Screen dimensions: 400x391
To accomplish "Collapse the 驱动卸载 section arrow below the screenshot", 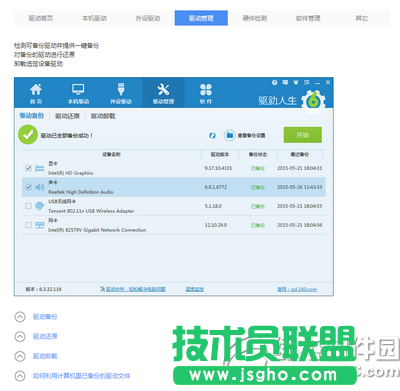I will (x=20, y=356).
